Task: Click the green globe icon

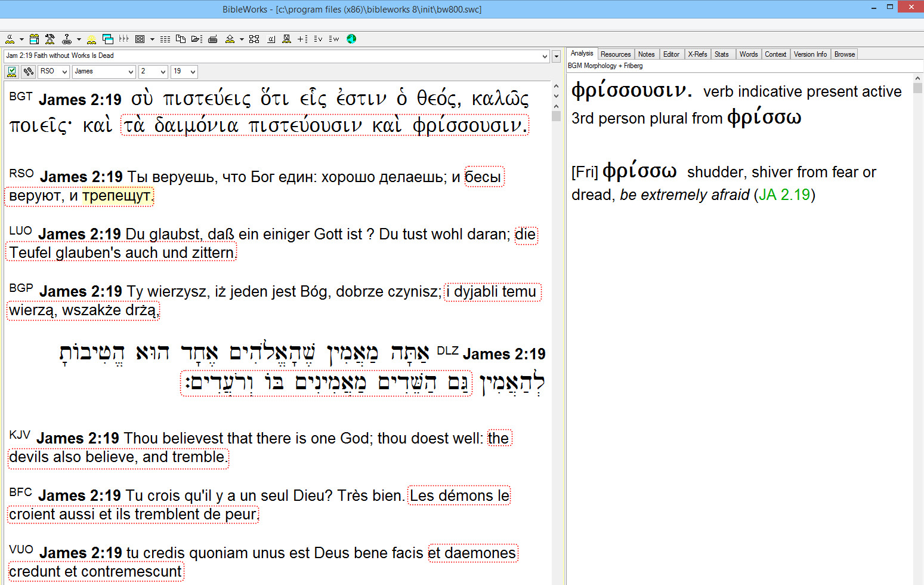Action: [x=351, y=39]
